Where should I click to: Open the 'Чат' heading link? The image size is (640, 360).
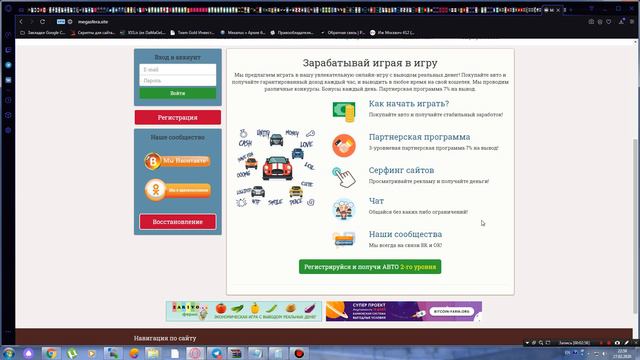point(376,201)
